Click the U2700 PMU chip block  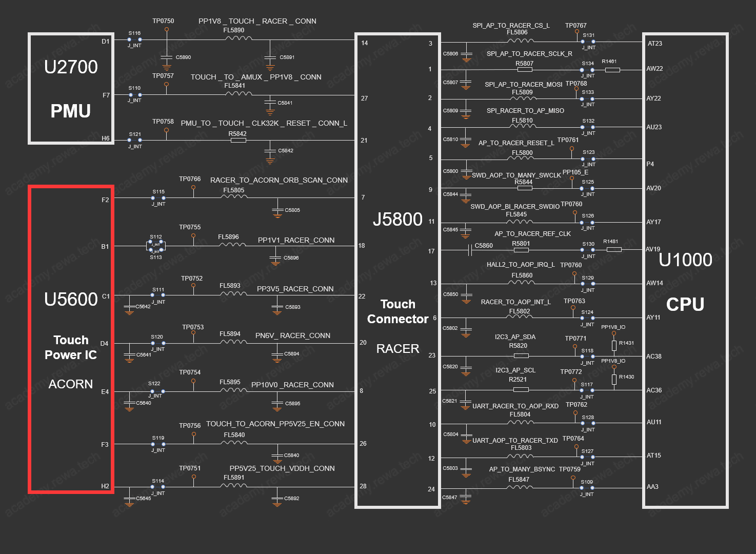coord(71,89)
